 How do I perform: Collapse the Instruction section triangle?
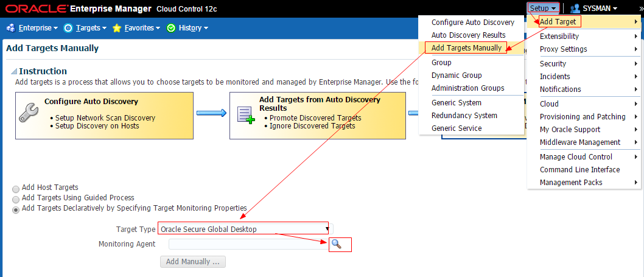[x=14, y=71]
